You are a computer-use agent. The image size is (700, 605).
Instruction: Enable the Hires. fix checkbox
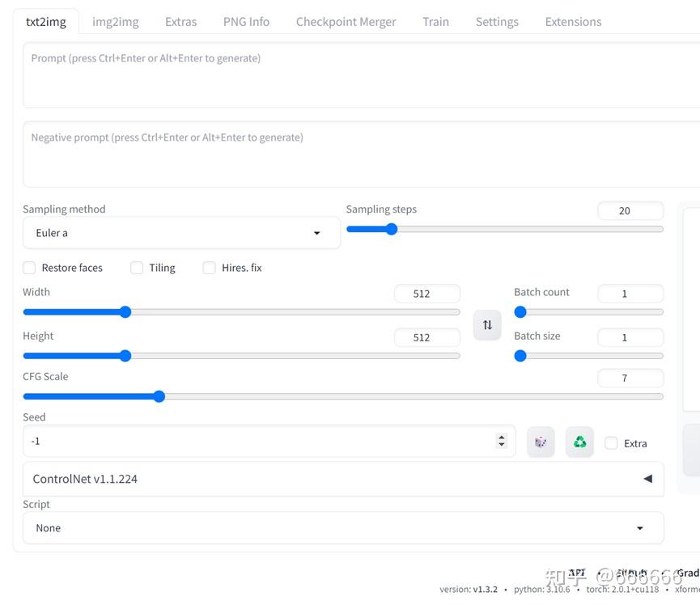coord(209,268)
